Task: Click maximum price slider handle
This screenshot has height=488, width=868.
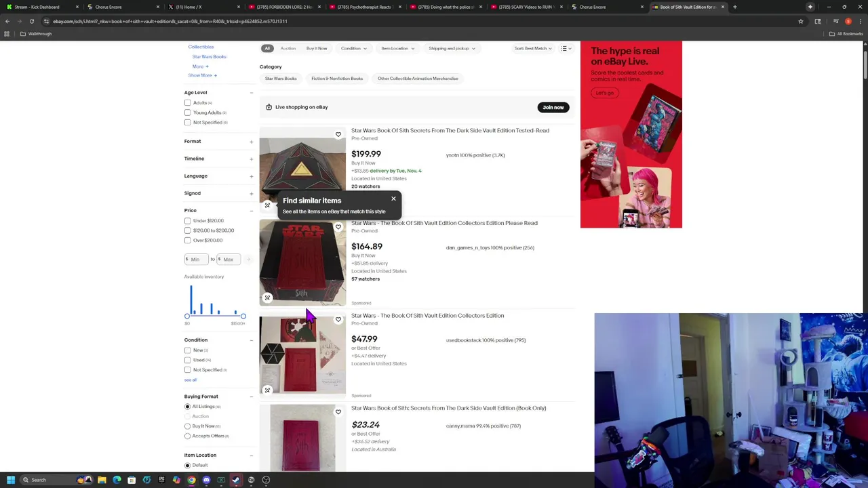Action: 243,316
